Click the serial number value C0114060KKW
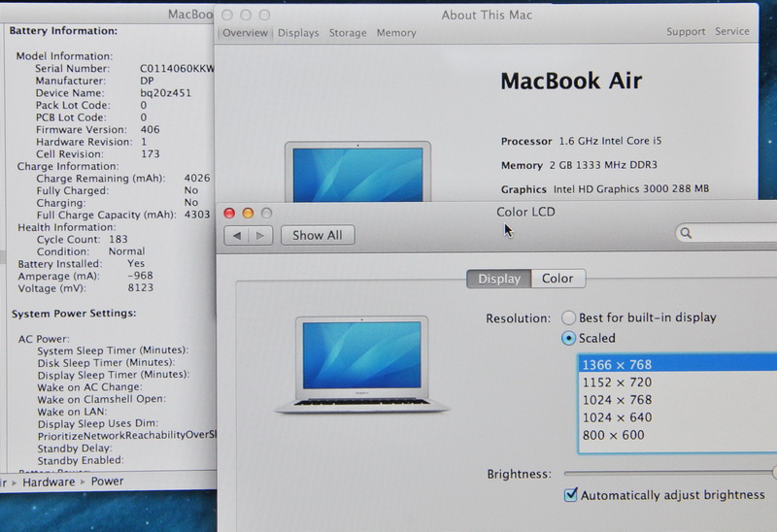The height and width of the screenshot is (532, 777). click(177, 68)
